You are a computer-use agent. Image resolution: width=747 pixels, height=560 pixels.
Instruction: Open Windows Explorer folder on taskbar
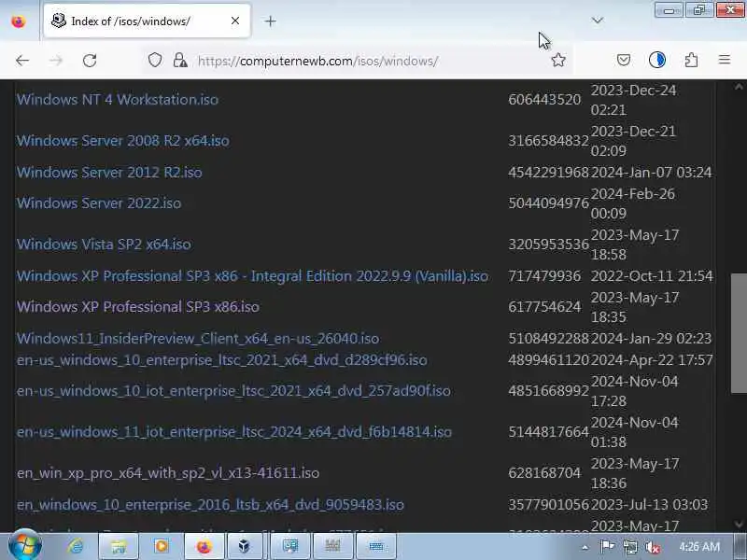(x=119, y=546)
